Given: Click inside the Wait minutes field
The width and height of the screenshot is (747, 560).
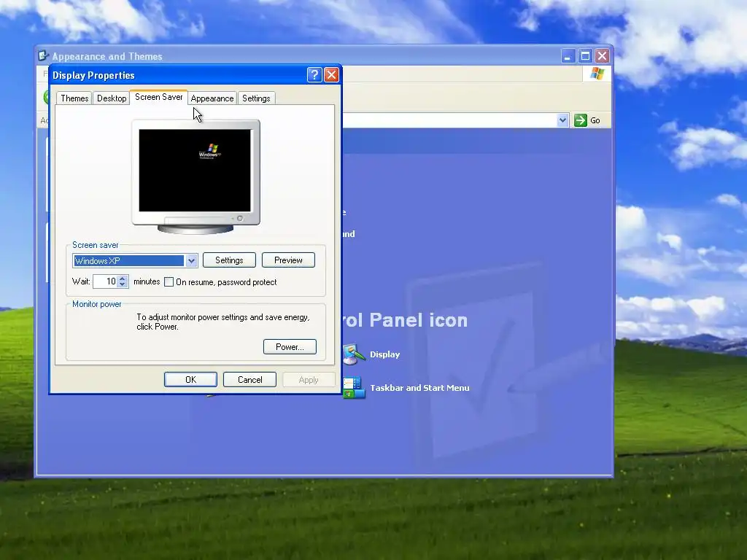Looking at the screenshot, I should 105,281.
